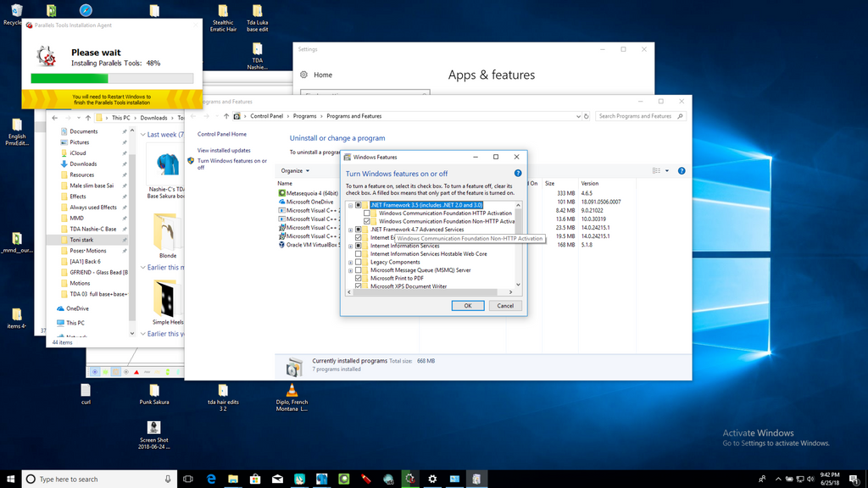The image size is (868, 488).
Task: Open the Settings gear on the taskbar
Action: tap(432, 480)
